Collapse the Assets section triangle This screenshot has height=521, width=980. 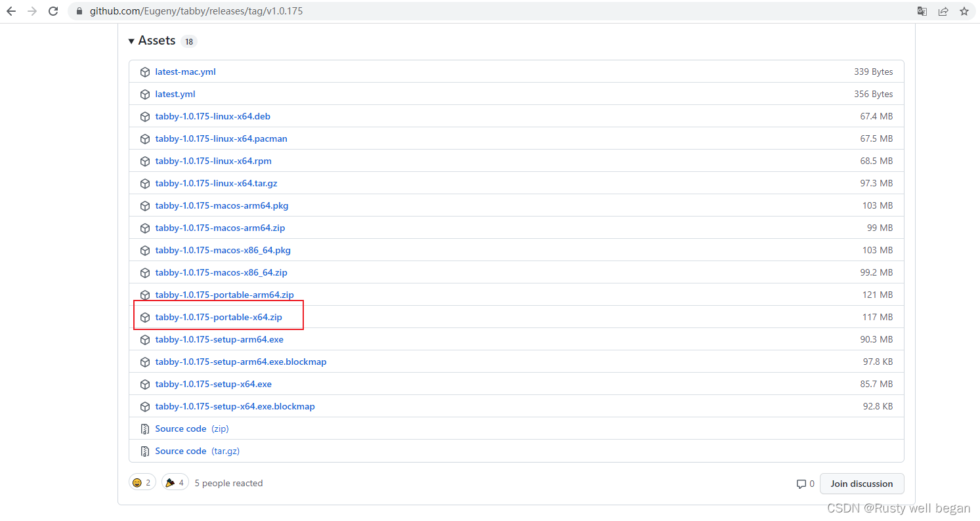click(x=132, y=41)
